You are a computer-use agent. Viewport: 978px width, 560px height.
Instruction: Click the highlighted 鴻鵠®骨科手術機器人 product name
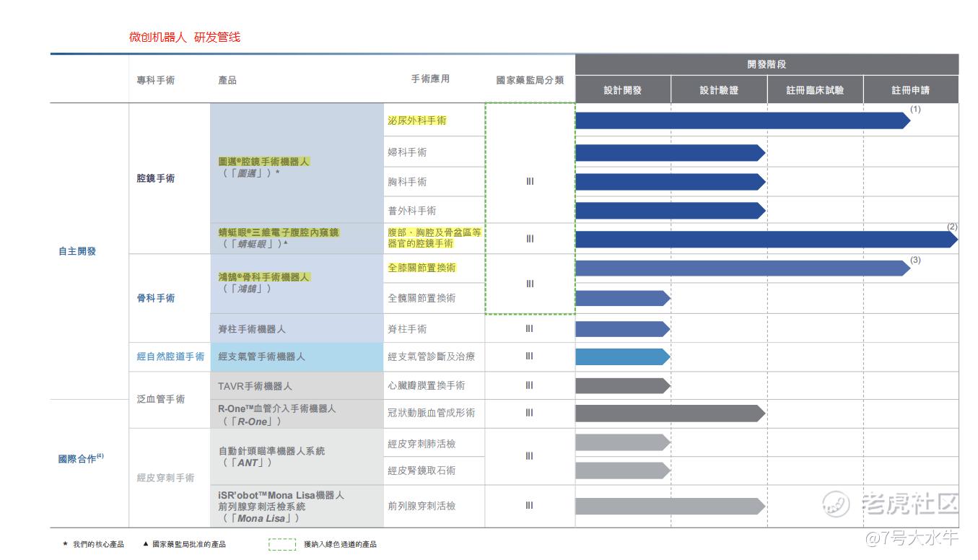(263, 277)
